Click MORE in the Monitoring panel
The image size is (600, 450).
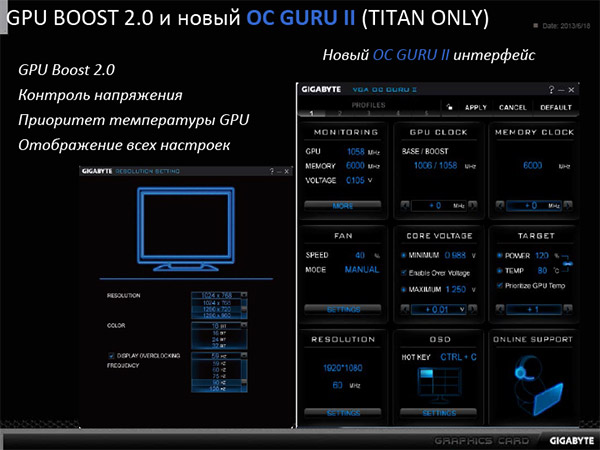(342, 206)
